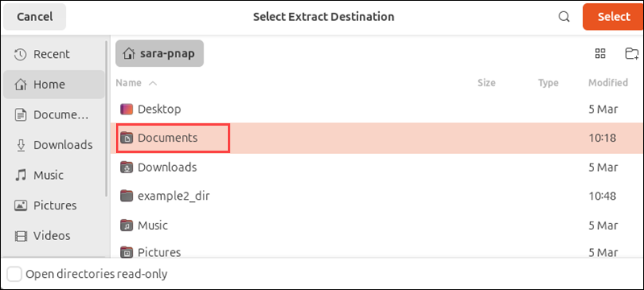
Task: Sort by Size column header
Action: (486, 83)
